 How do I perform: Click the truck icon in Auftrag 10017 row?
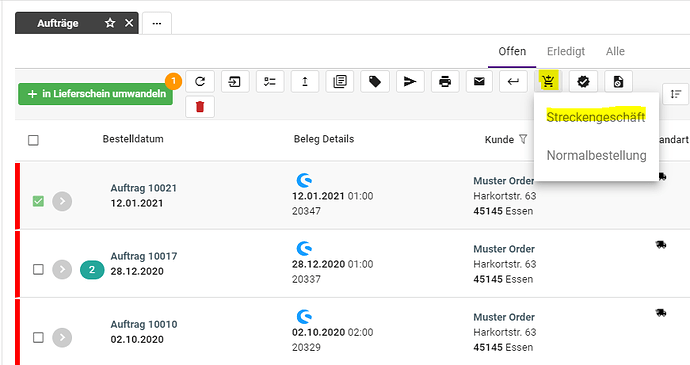point(661,244)
